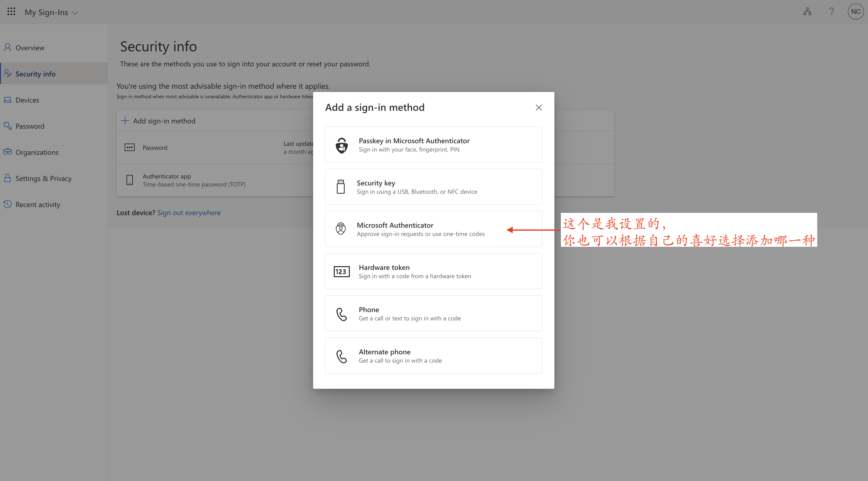Click the USB security key icon
Image resolution: width=868 pixels, height=481 pixels.
coord(341,187)
